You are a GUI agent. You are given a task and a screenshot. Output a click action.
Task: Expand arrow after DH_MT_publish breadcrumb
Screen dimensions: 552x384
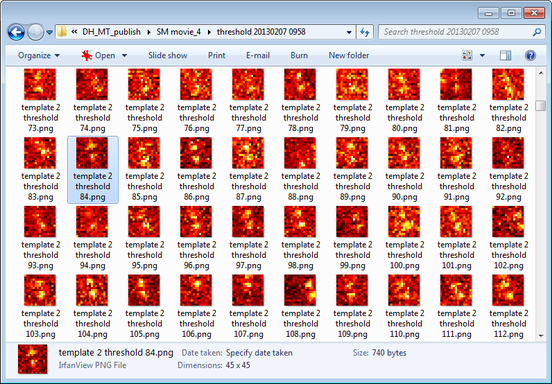point(149,32)
